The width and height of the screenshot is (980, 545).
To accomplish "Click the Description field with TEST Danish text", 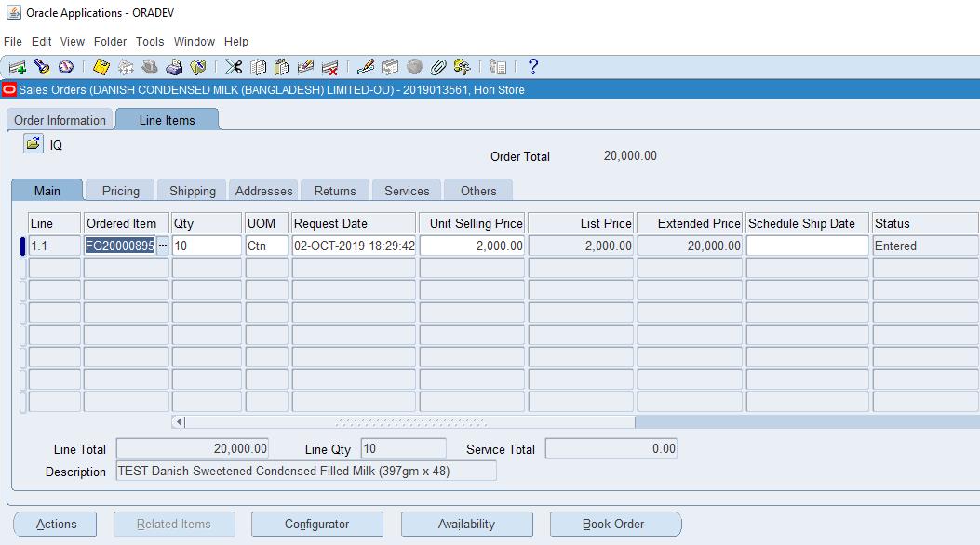I will coord(306,471).
